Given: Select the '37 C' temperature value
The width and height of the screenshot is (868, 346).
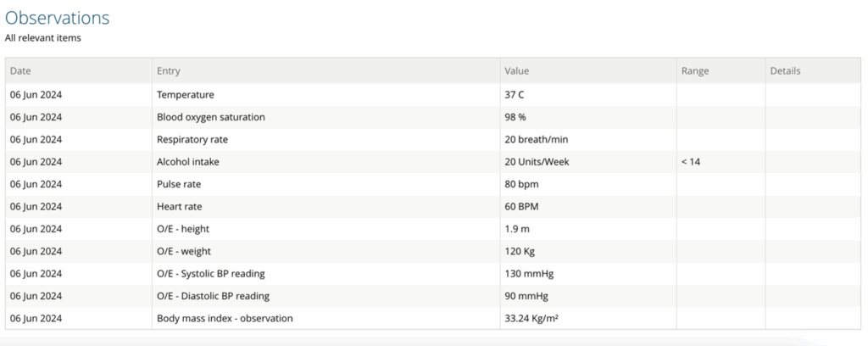Looking at the screenshot, I should point(515,95).
